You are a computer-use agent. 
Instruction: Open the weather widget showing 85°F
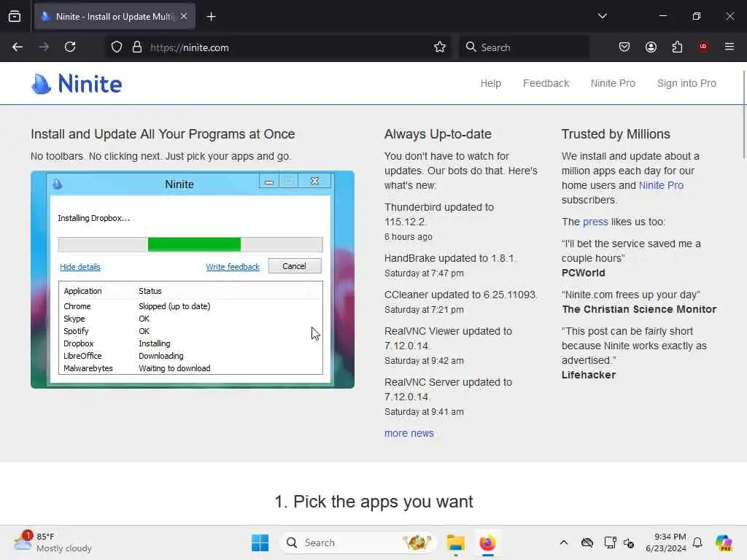(53, 542)
